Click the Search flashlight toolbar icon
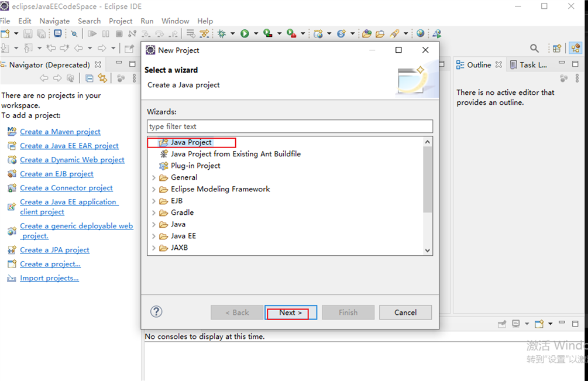Image resolution: width=588 pixels, height=381 pixels. (394, 34)
